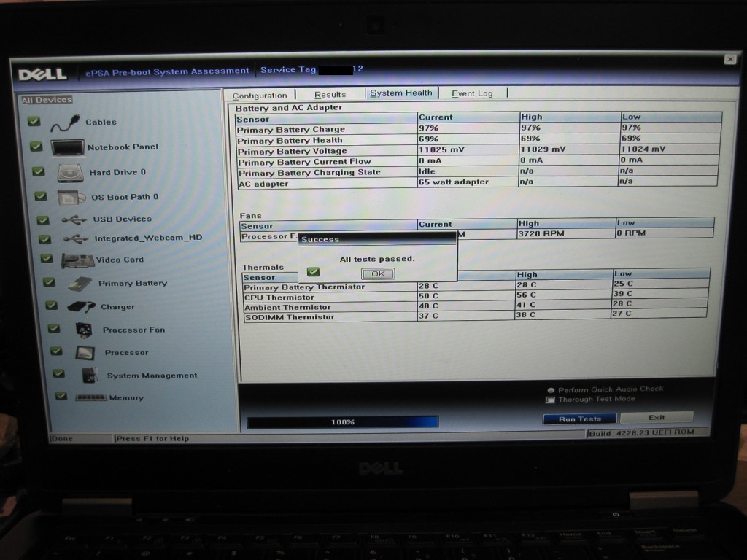747x560 pixels.
Task: Click the CPU Thermistor row label
Action: pos(279,297)
